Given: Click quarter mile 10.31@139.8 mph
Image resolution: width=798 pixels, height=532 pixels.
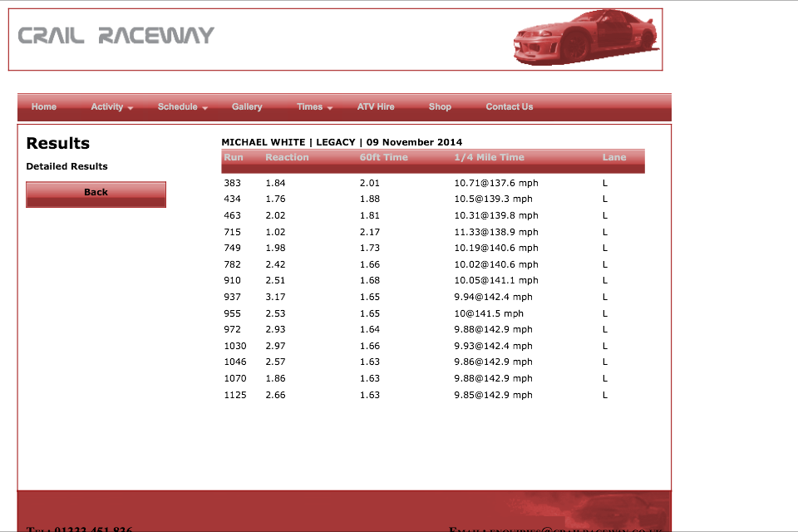Looking at the screenshot, I should click(496, 215).
